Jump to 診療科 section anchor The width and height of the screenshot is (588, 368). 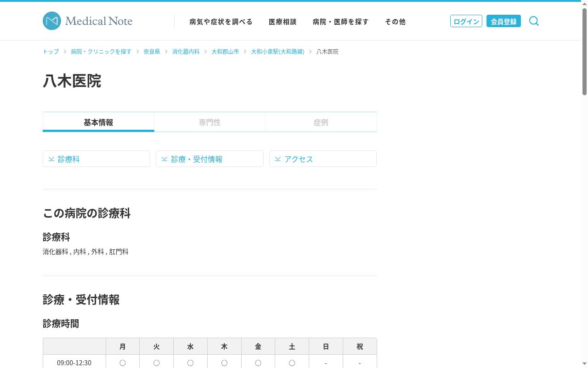pyautogui.click(x=96, y=159)
